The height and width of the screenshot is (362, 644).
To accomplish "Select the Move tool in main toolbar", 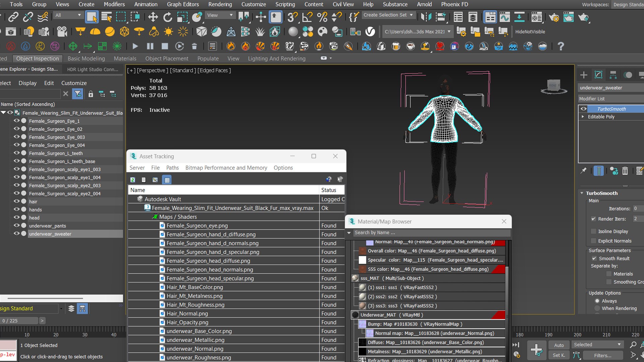I will coord(153,17).
